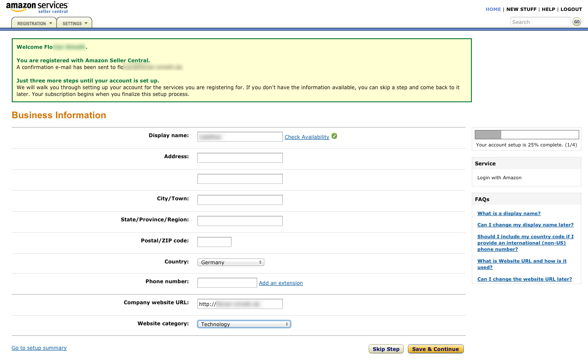This screenshot has height=364, width=588.
Task: Click the Amazon Services Seller Central logo
Action: coord(37,8)
